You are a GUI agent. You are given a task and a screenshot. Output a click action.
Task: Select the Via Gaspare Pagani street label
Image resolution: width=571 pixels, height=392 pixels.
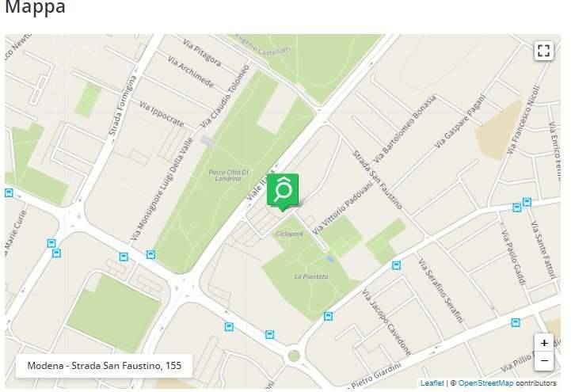[x=460, y=121]
